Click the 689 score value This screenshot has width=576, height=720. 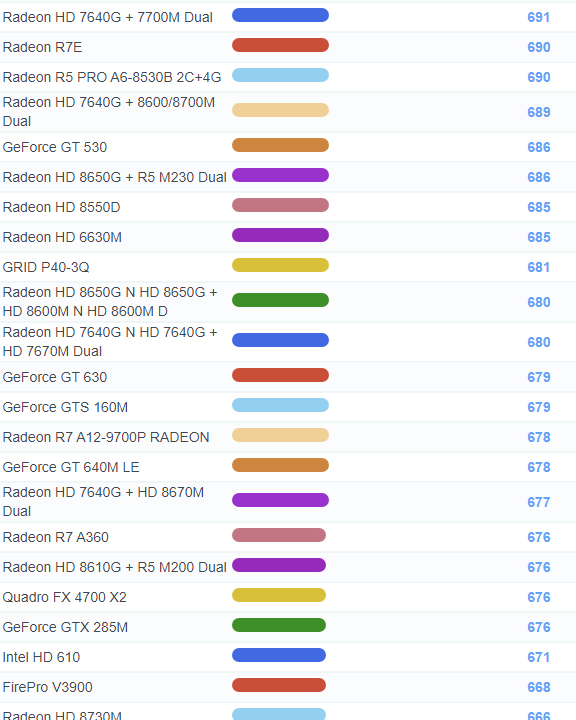(539, 112)
